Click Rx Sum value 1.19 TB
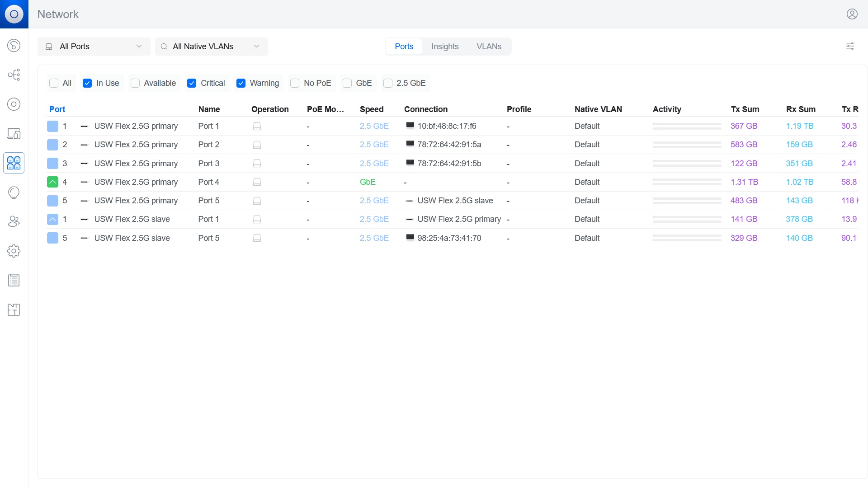868x488 pixels. pyautogui.click(x=799, y=126)
